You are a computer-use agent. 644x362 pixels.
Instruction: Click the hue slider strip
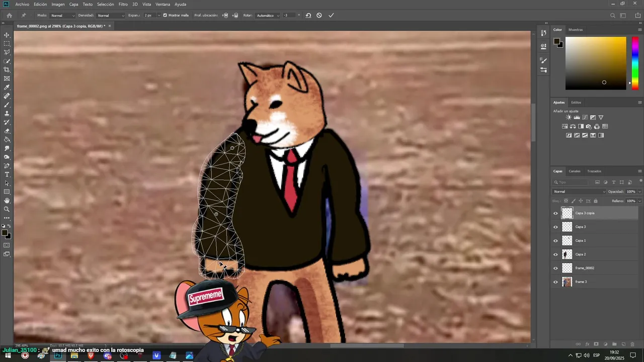pos(635,63)
